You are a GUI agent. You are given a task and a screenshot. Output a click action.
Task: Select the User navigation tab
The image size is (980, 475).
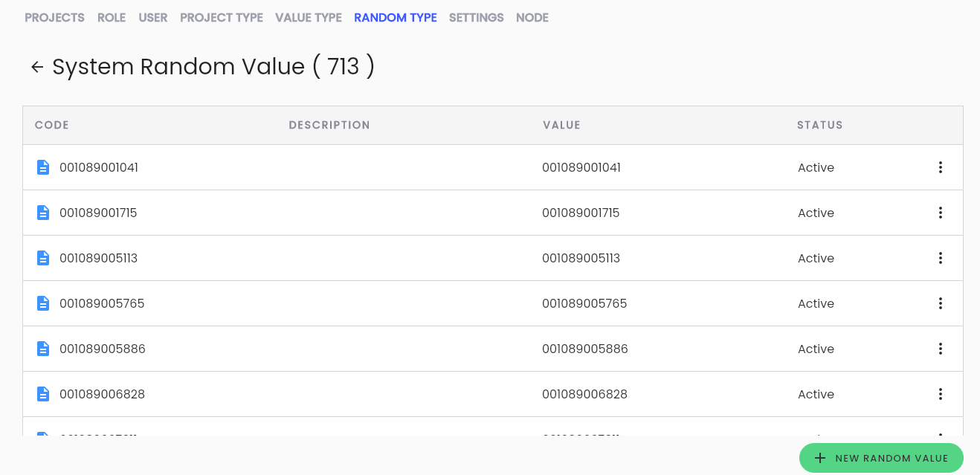click(152, 18)
